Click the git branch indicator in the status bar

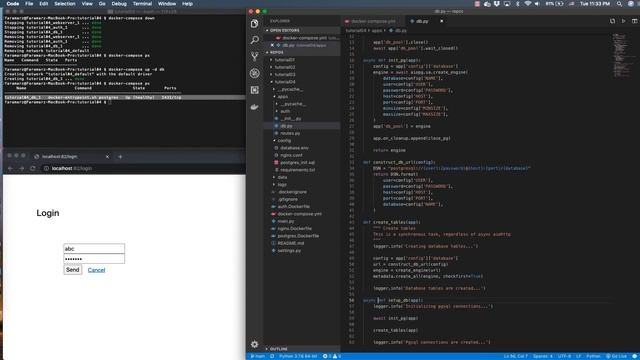(x=258, y=356)
